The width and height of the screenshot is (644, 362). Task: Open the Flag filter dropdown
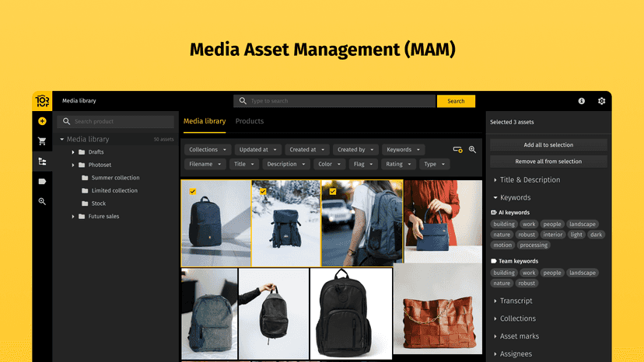point(363,164)
